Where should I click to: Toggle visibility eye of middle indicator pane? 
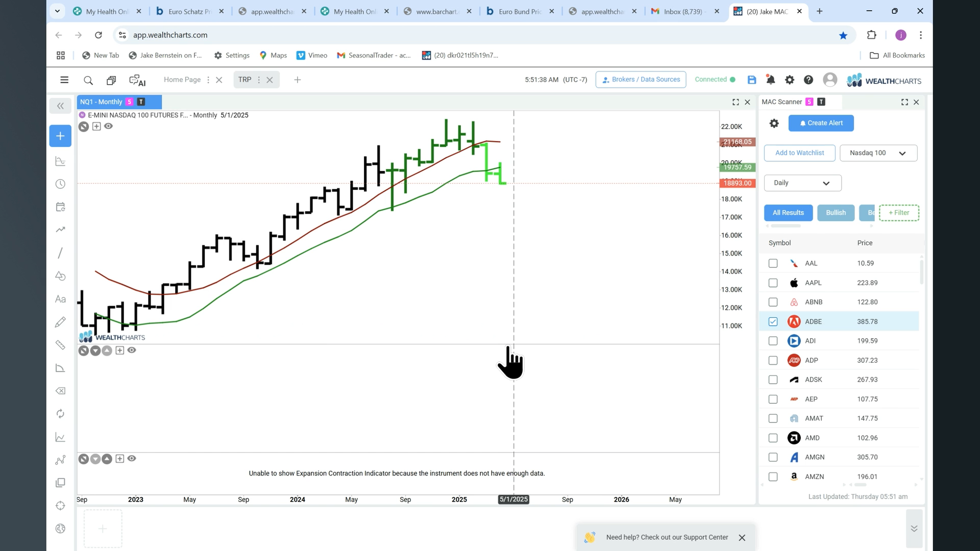(132, 350)
